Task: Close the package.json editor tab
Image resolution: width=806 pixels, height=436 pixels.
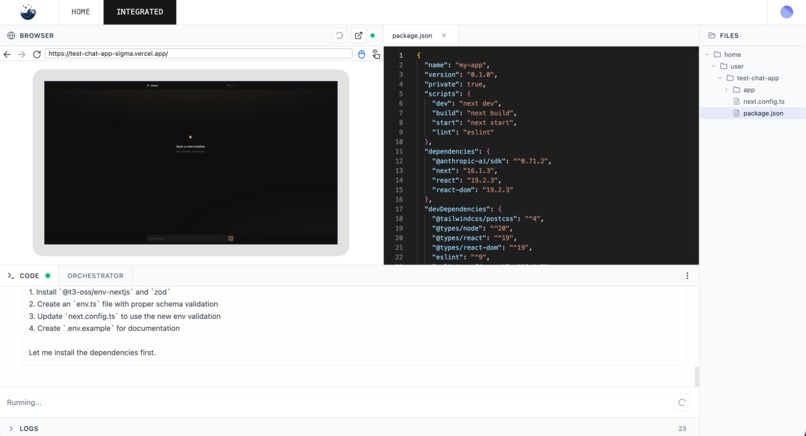Action: [x=444, y=35]
